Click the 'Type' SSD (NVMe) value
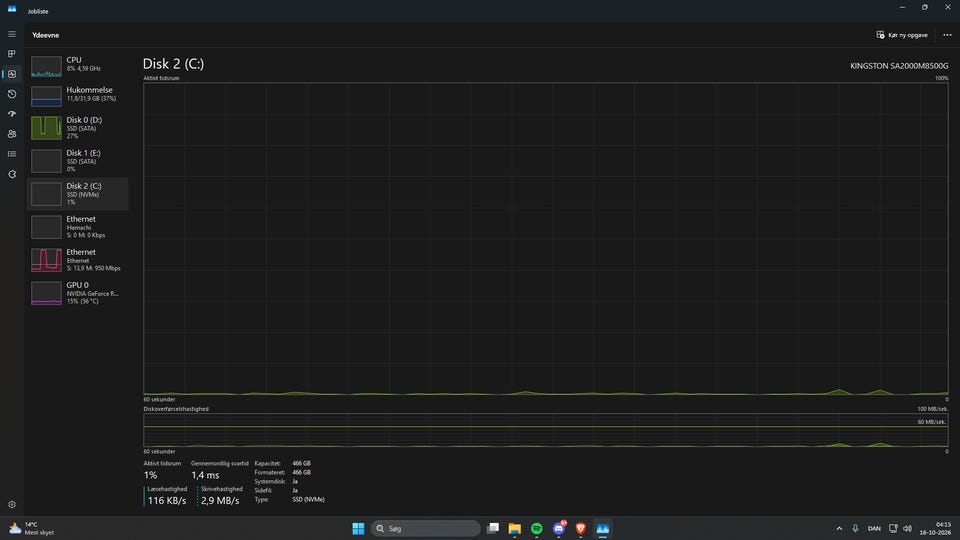 [309, 500]
